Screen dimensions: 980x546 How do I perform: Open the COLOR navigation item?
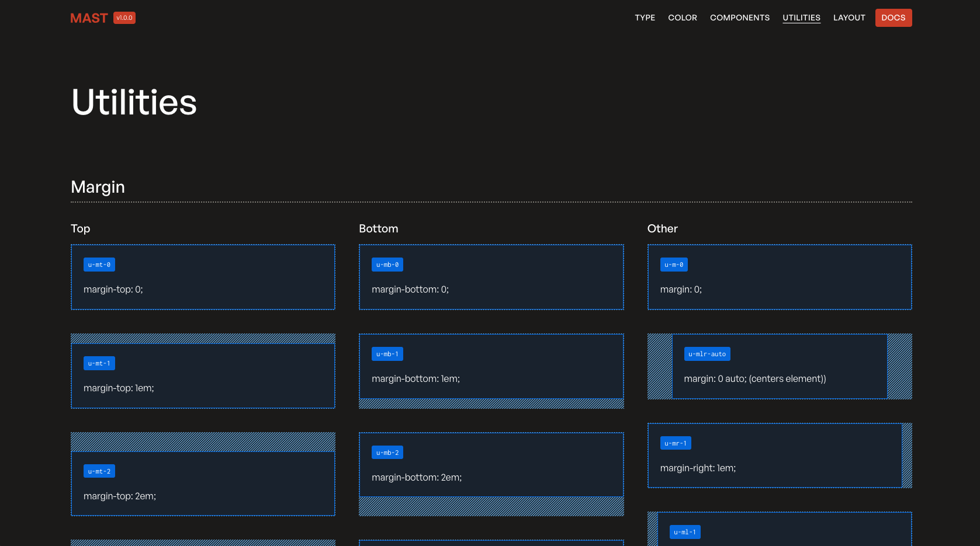[x=683, y=18]
